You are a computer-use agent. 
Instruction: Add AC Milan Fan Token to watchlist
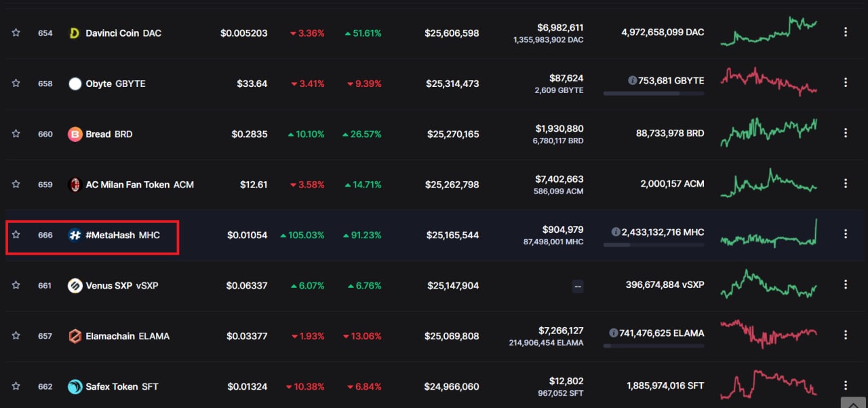point(16,184)
